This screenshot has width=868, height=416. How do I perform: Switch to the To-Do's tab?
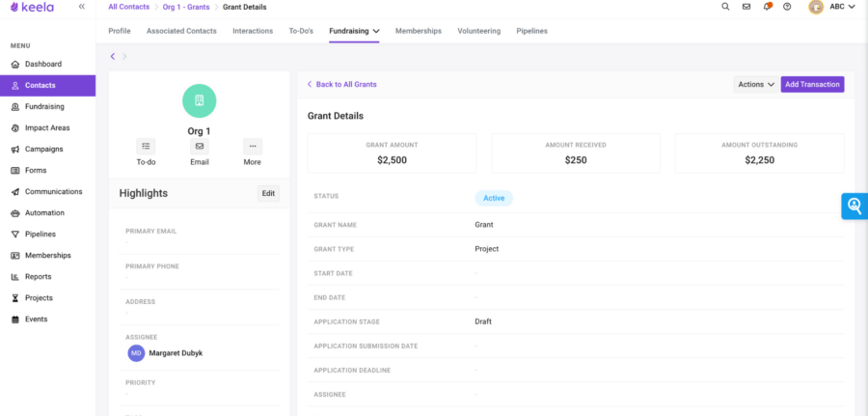click(x=301, y=31)
